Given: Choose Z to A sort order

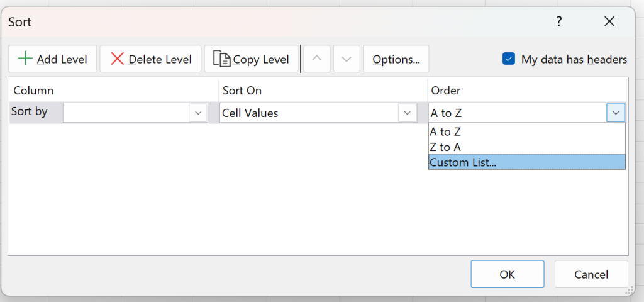Looking at the screenshot, I should click(527, 147).
